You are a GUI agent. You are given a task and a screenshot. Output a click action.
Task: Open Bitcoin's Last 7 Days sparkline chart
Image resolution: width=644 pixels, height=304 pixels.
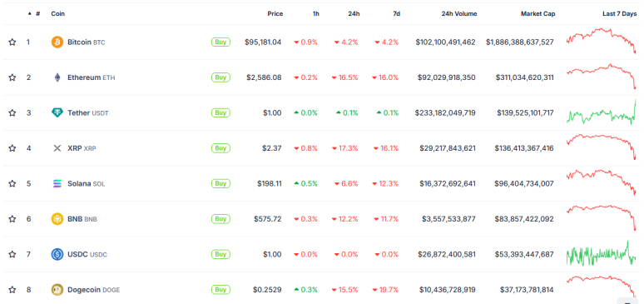click(602, 41)
